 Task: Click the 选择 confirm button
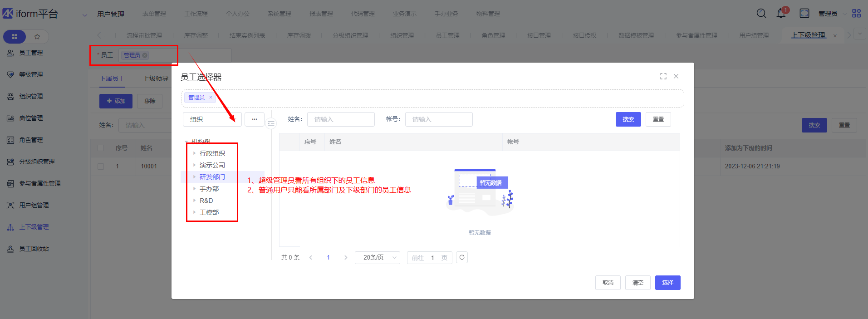pos(667,283)
